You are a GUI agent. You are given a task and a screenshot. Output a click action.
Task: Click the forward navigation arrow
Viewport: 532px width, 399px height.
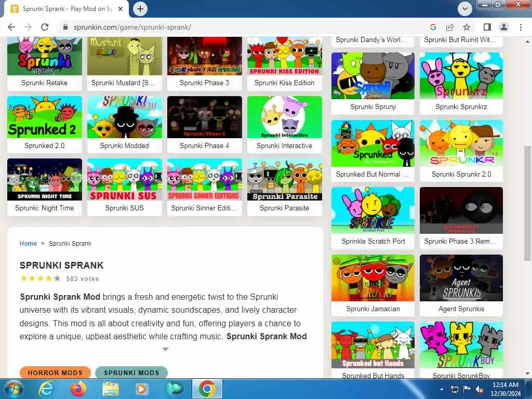(28, 27)
